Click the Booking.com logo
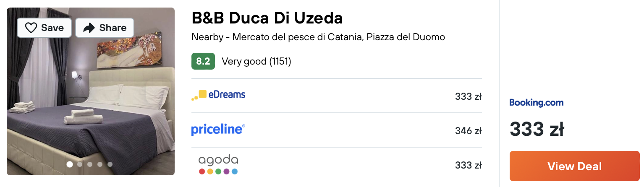 pyautogui.click(x=537, y=102)
